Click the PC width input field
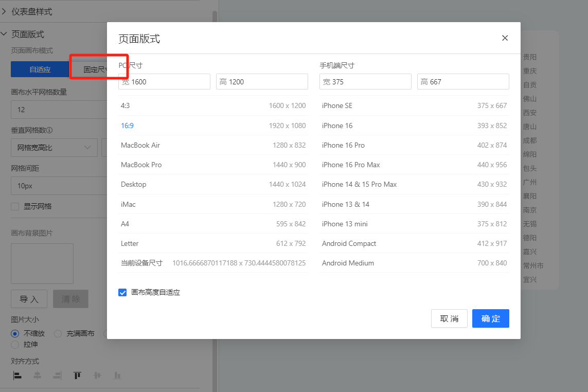 (164, 82)
